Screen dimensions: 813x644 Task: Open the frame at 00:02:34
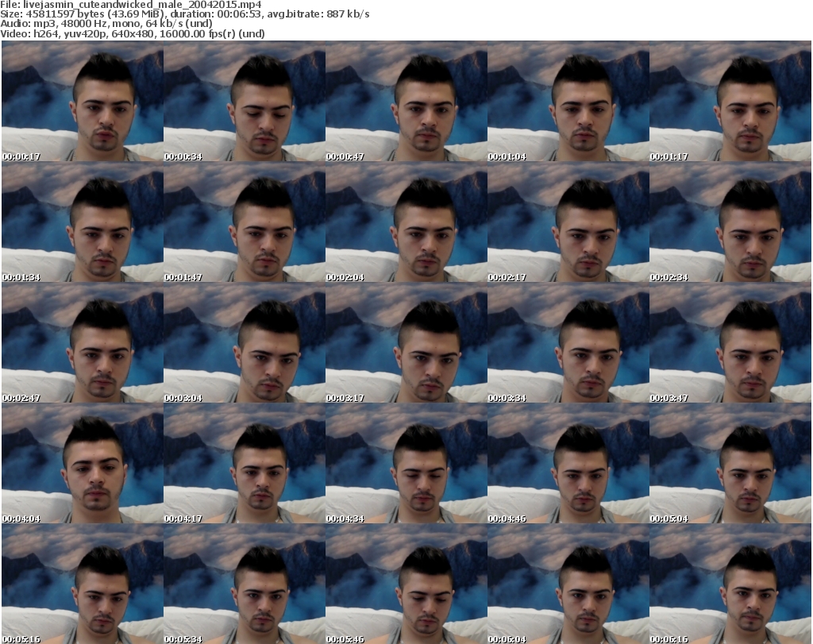point(730,222)
